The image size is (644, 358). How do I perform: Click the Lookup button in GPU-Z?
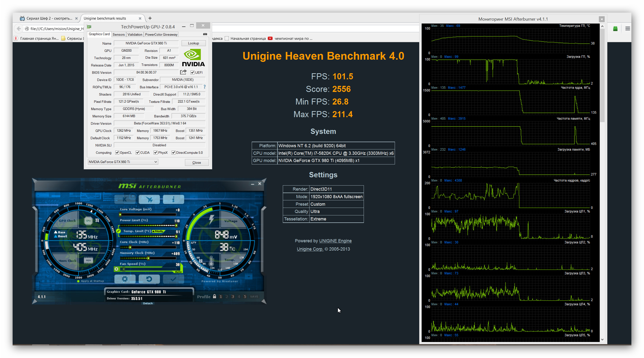(x=193, y=43)
